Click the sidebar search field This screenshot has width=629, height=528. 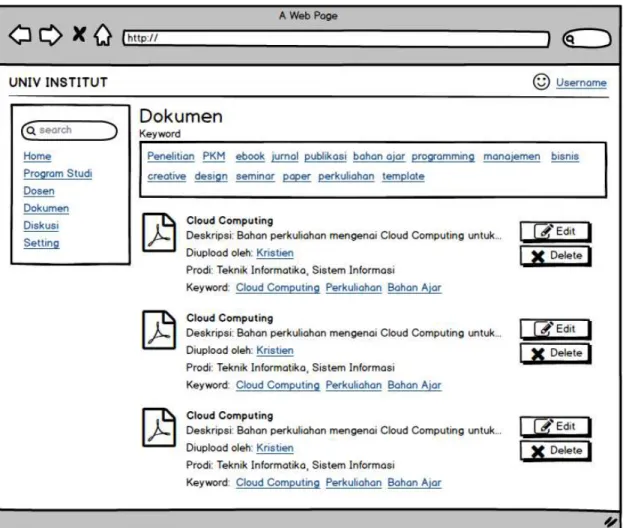(x=69, y=130)
